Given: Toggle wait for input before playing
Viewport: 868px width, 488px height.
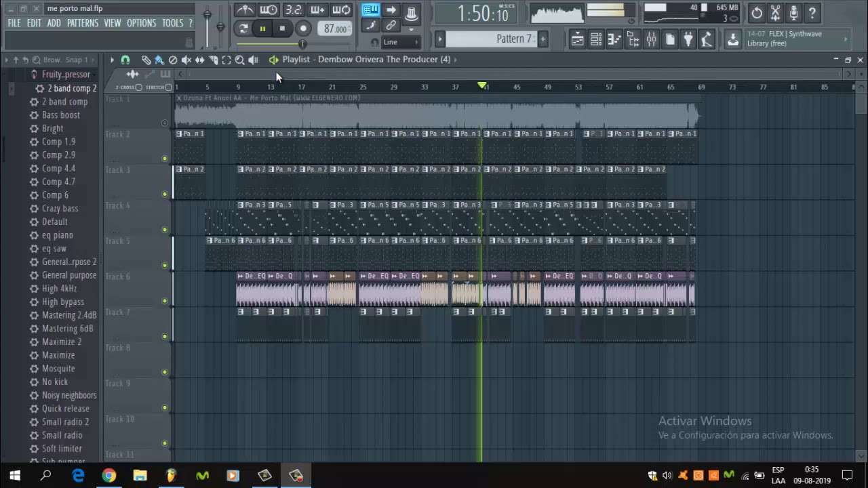Looking at the screenshot, I should [x=269, y=10].
